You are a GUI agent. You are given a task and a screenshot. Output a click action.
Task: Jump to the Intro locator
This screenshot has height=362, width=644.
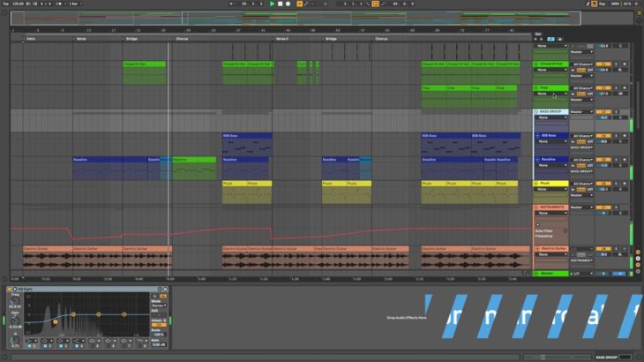[x=31, y=39]
